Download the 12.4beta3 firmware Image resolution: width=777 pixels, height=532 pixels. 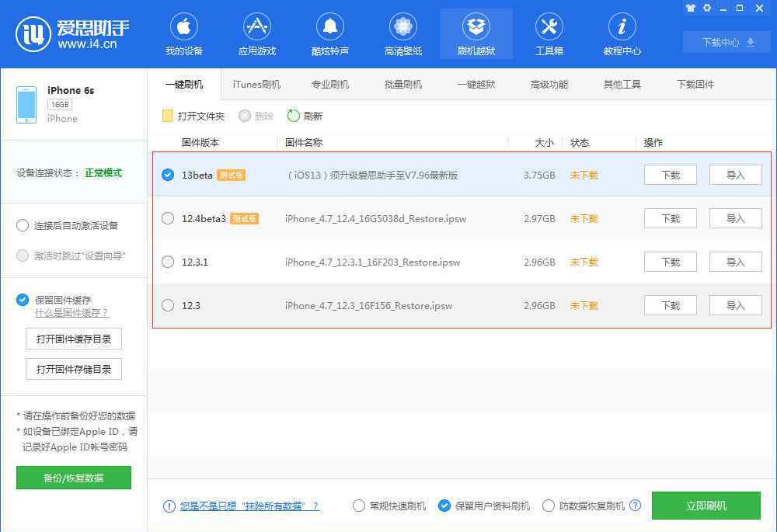click(671, 218)
